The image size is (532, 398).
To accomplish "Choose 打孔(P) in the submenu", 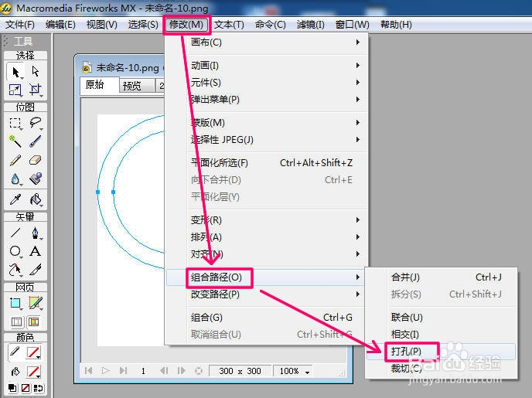I will click(441, 352).
